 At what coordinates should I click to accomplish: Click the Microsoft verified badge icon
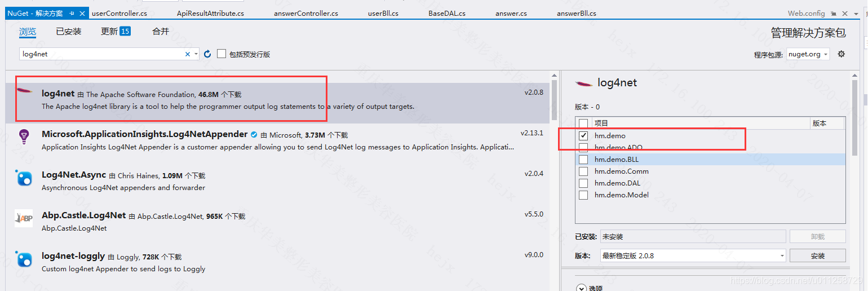point(254,135)
